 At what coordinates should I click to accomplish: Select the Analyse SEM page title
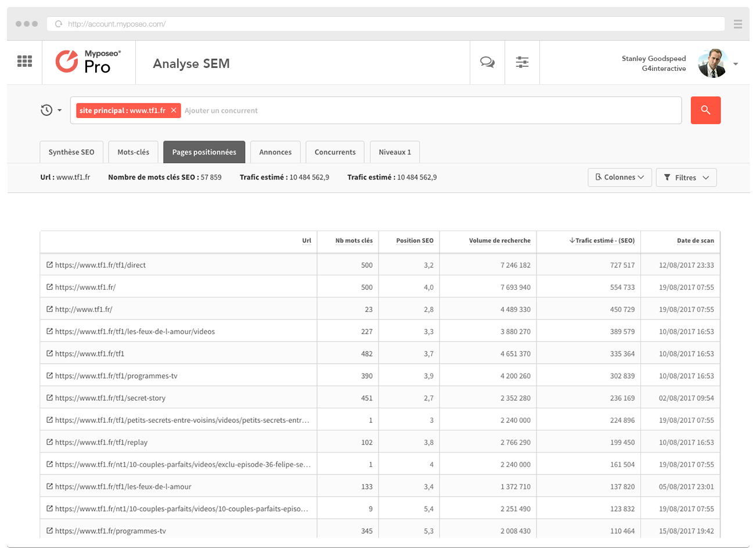(x=191, y=63)
